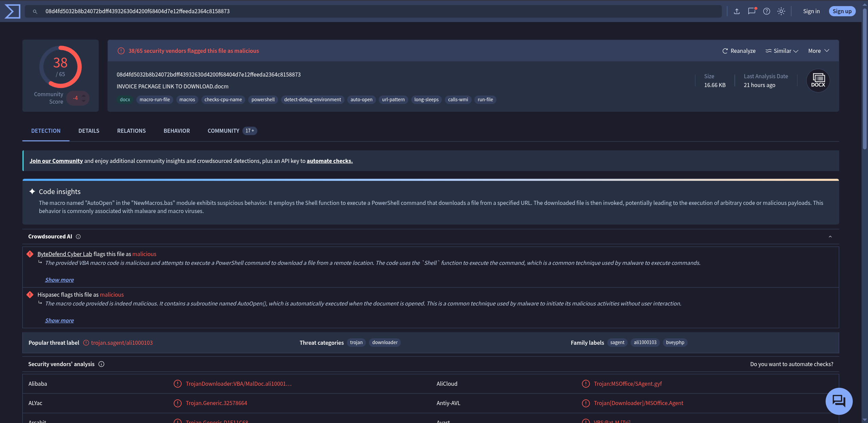The height and width of the screenshot is (423, 868).
Task: Click the DOCX file type icon
Action: pos(818,81)
